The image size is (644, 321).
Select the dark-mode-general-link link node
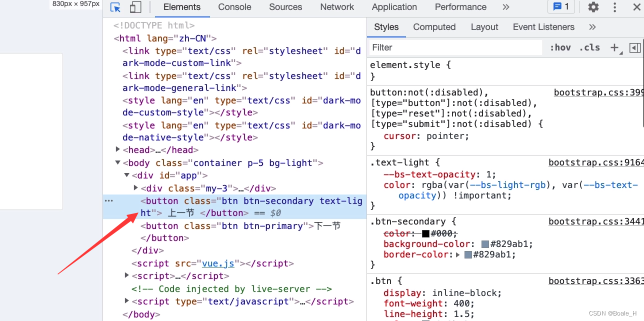[241, 82]
